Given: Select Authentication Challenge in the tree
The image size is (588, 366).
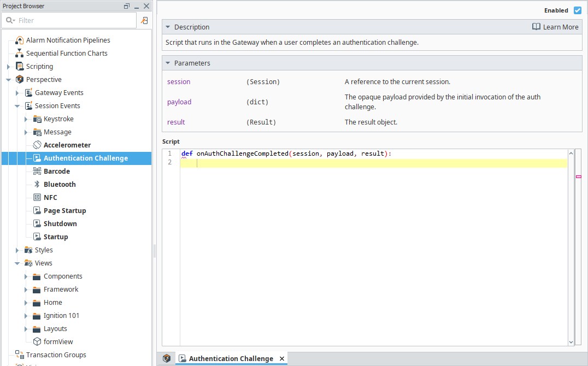Looking at the screenshot, I should click(x=77, y=158).
